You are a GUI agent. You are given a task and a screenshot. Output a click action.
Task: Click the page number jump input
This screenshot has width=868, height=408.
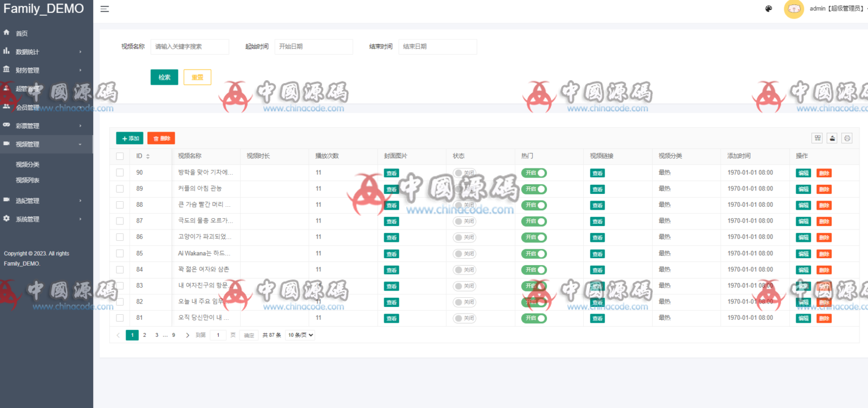coord(218,335)
